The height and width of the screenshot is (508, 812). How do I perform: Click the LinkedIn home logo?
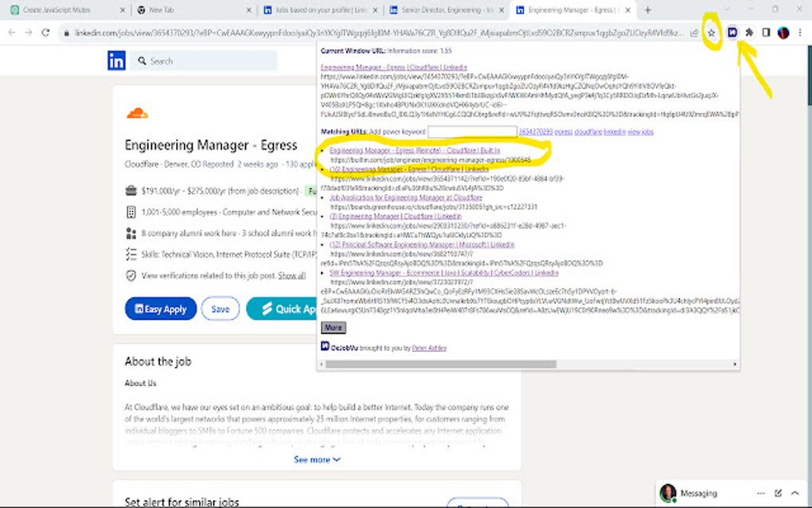click(x=116, y=60)
